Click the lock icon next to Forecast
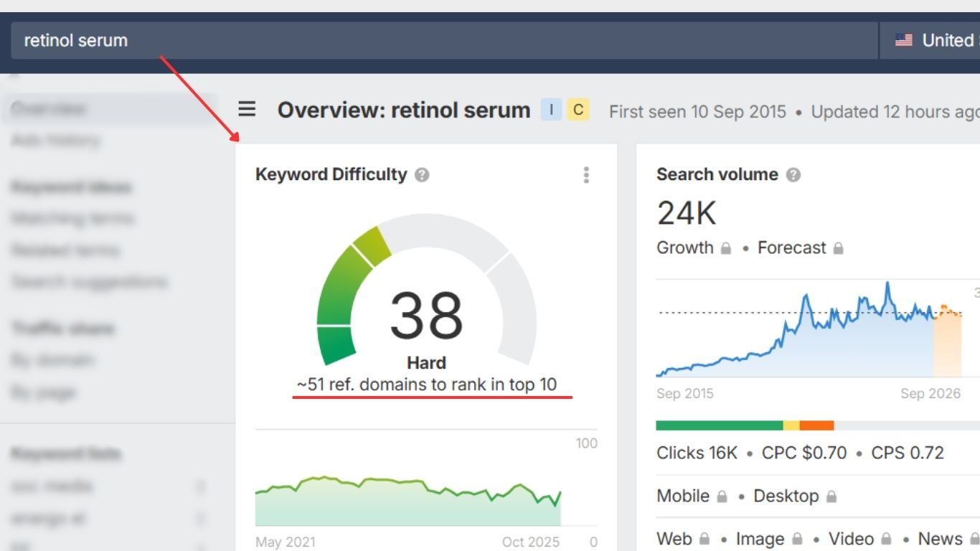 pos(839,249)
